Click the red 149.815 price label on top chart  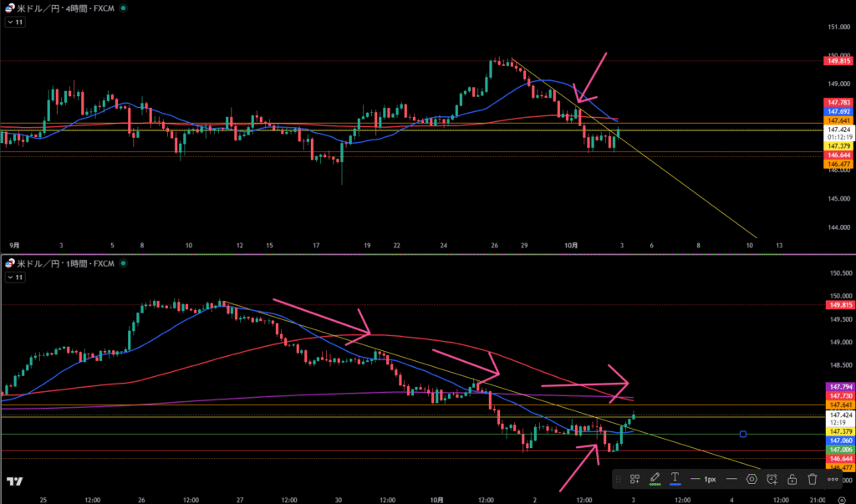pos(838,60)
